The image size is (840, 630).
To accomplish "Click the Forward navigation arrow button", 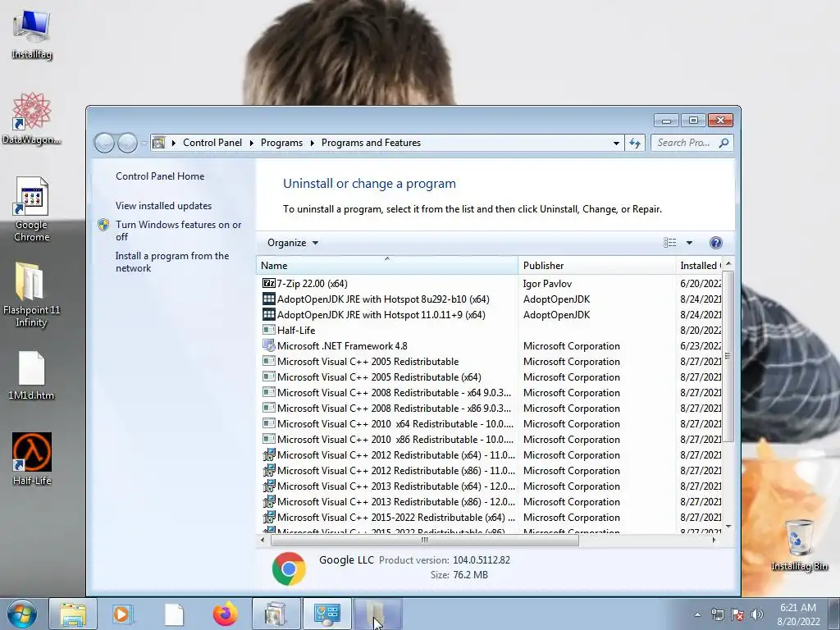I will pyautogui.click(x=127, y=143).
